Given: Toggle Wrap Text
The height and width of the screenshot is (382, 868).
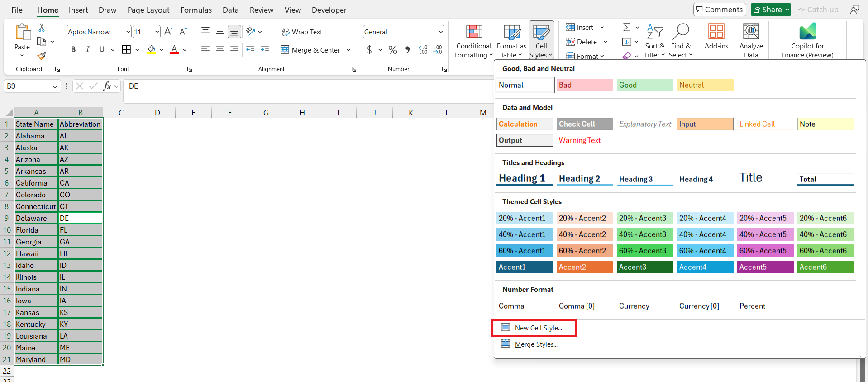Looking at the screenshot, I should [x=301, y=32].
